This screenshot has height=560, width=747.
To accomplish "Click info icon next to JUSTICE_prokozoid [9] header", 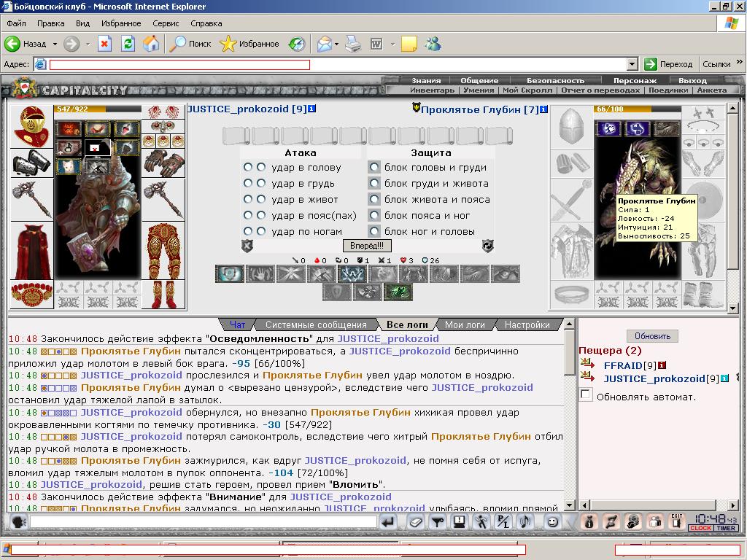I will pos(312,109).
